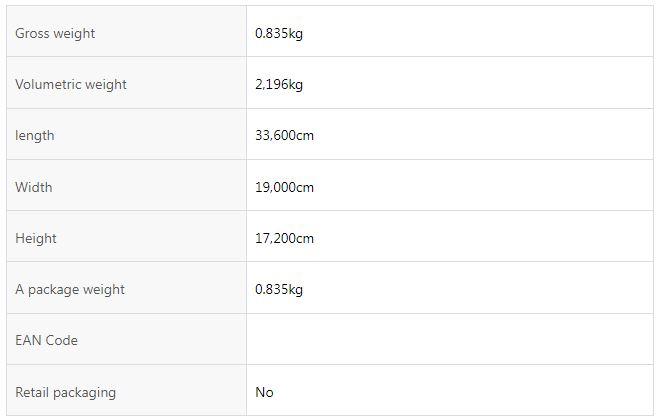Viewport: 658px width, 420px height.
Task: Click the empty EAN Code value cell
Action: (x=450, y=339)
